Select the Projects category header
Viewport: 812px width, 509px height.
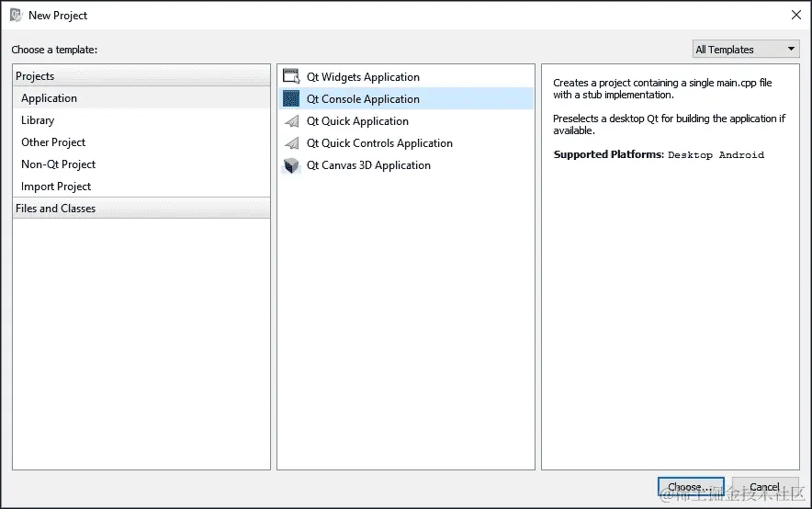(141, 75)
